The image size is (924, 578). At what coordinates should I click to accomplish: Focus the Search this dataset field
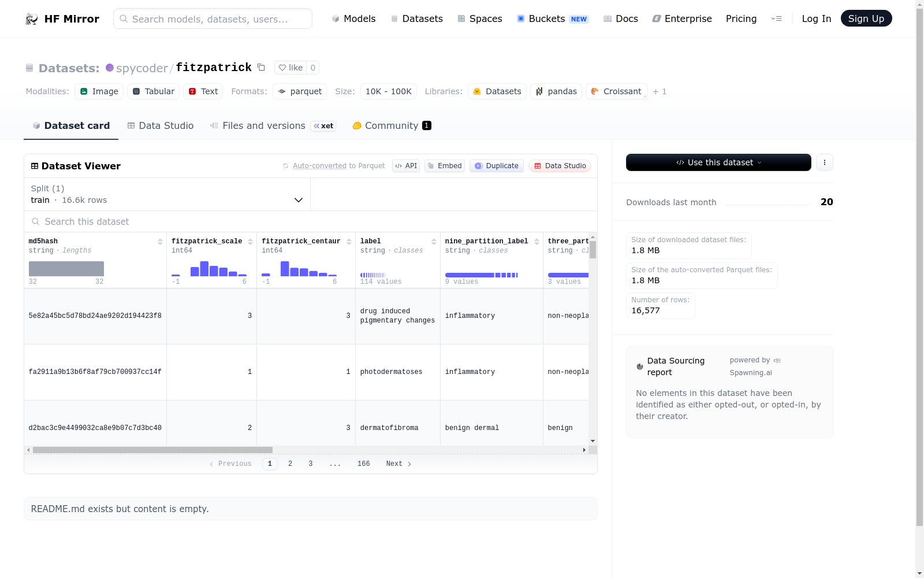tap(311, 221)
